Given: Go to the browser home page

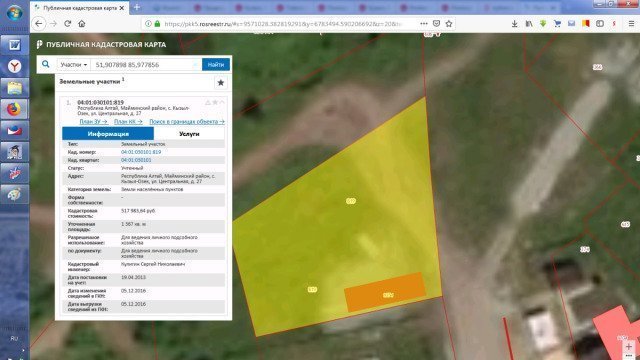Looking at the screenshot, I should 82,24.
